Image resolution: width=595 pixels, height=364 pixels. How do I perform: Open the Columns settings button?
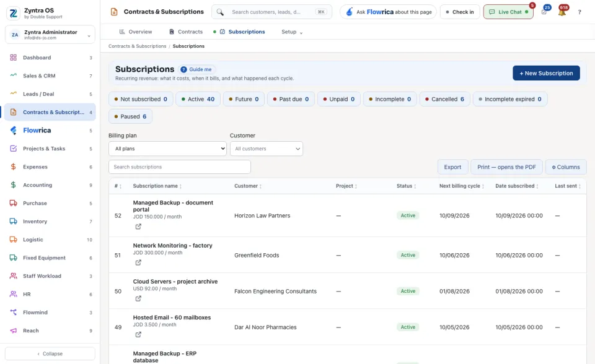pyautogui.click(x=566, y=167)
